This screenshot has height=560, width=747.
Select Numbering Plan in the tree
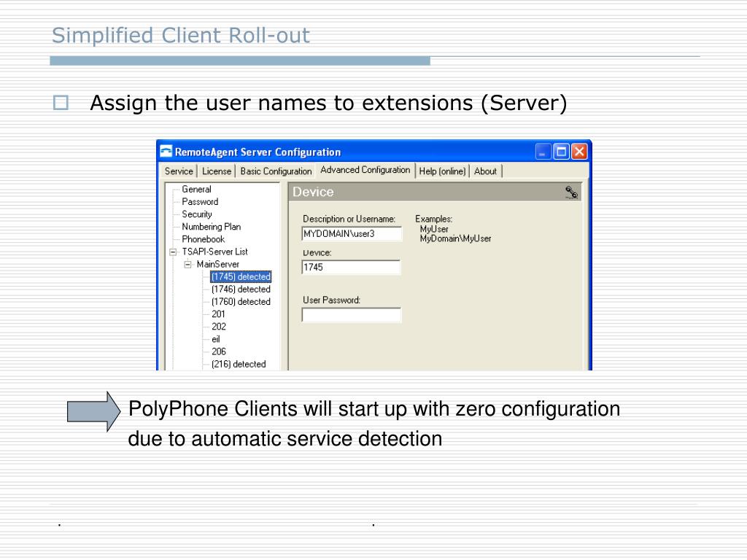pos(211,227)
